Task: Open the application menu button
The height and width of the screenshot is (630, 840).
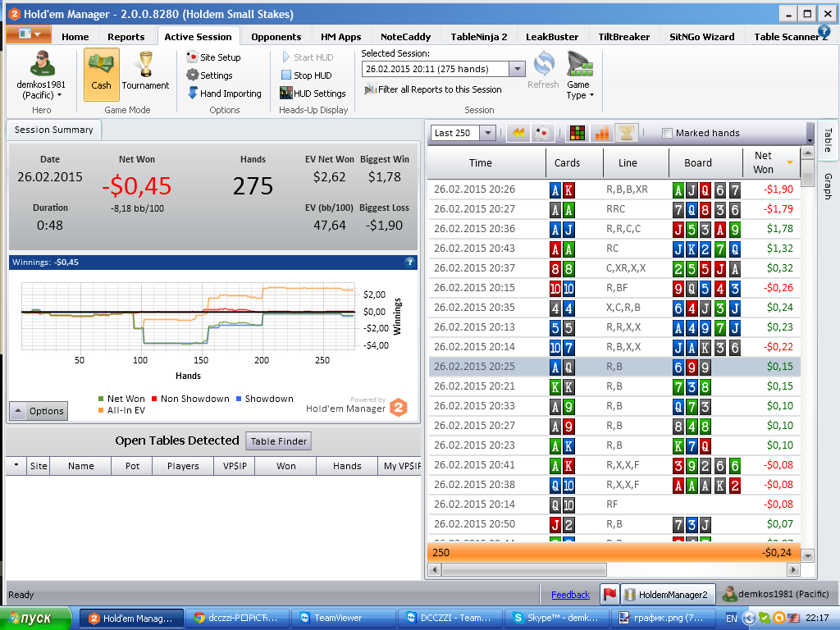Action: tap(29, 34)
